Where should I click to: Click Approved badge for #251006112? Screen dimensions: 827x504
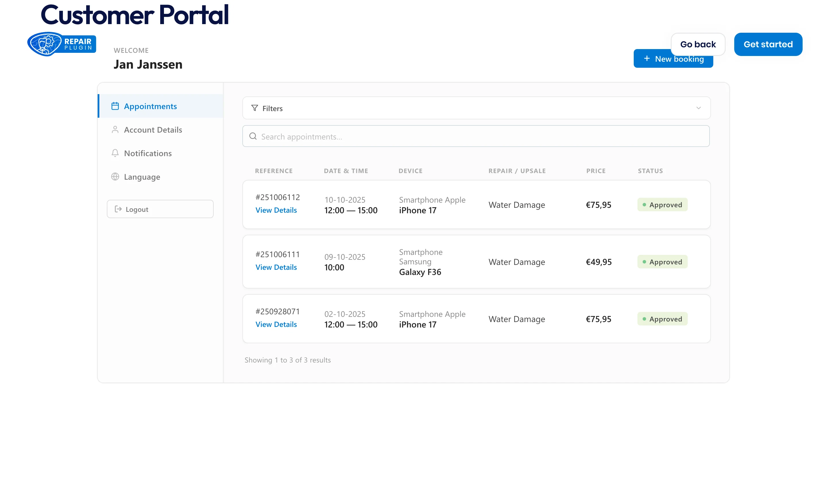pyautogui.click(x=662, y=205)
